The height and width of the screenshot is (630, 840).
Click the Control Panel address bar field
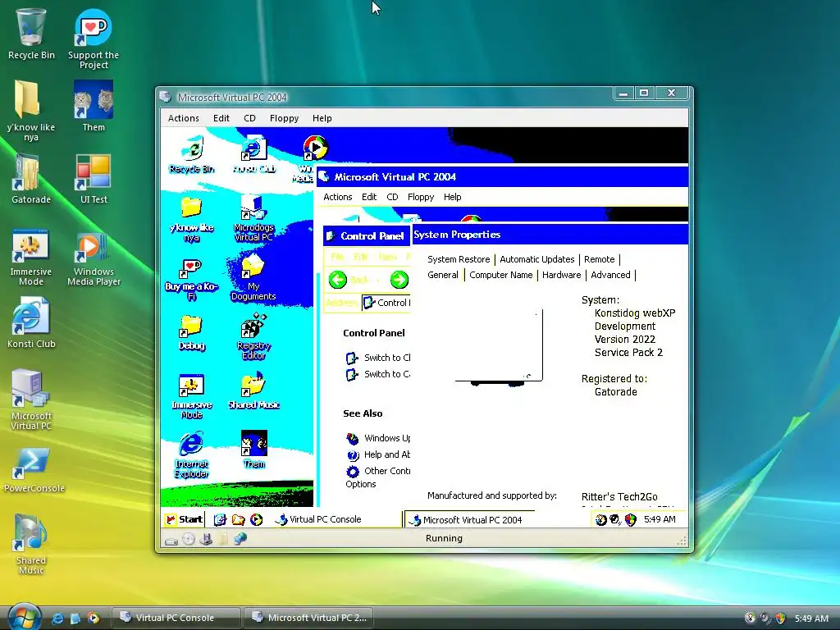coord(386,303)
